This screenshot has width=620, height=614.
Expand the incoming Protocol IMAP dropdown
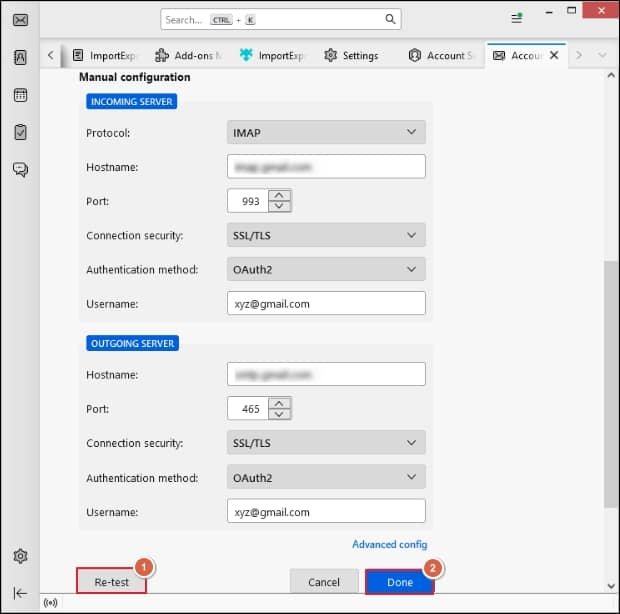coord(326,132)
